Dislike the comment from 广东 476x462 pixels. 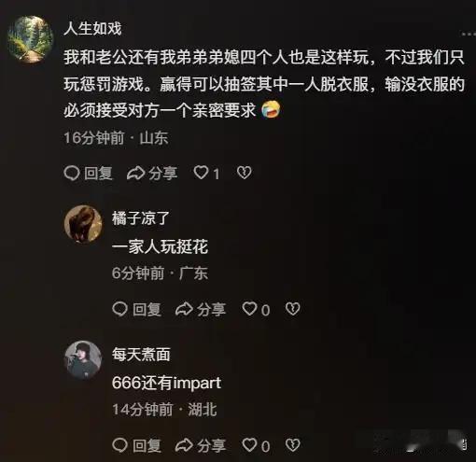[x=293, y=309]
